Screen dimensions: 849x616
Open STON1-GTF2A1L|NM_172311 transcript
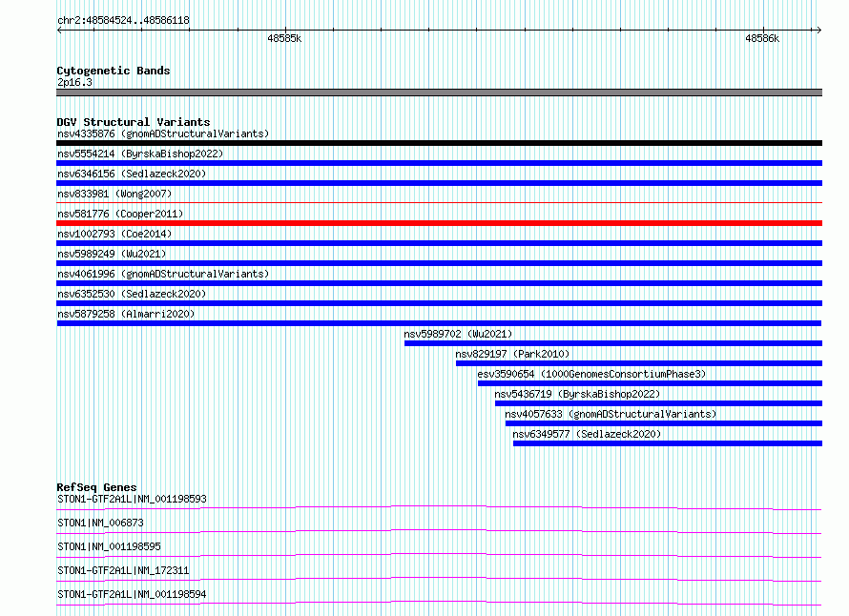pyautogui.click(x=123, y=570)
